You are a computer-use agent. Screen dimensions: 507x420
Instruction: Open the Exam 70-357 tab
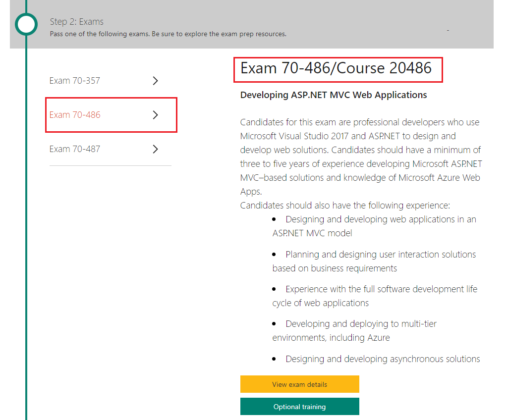[75, 80]
